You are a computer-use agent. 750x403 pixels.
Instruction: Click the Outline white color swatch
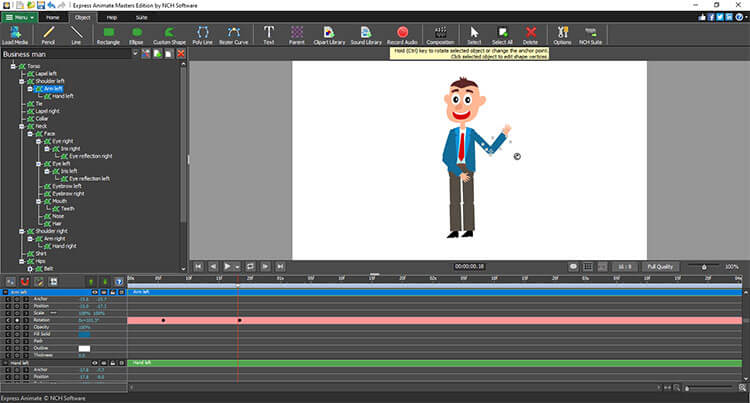click(x=84, y=348)
